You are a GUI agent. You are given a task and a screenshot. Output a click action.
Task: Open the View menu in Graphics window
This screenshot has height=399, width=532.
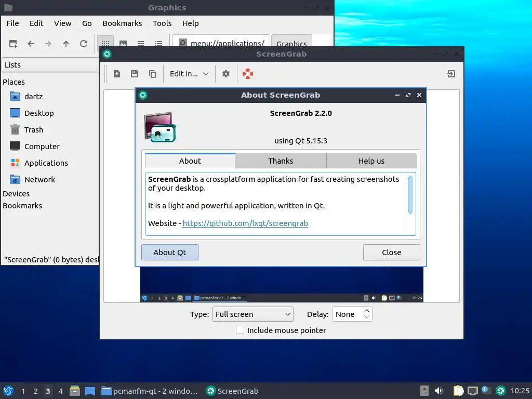click(x=62, y=23)
